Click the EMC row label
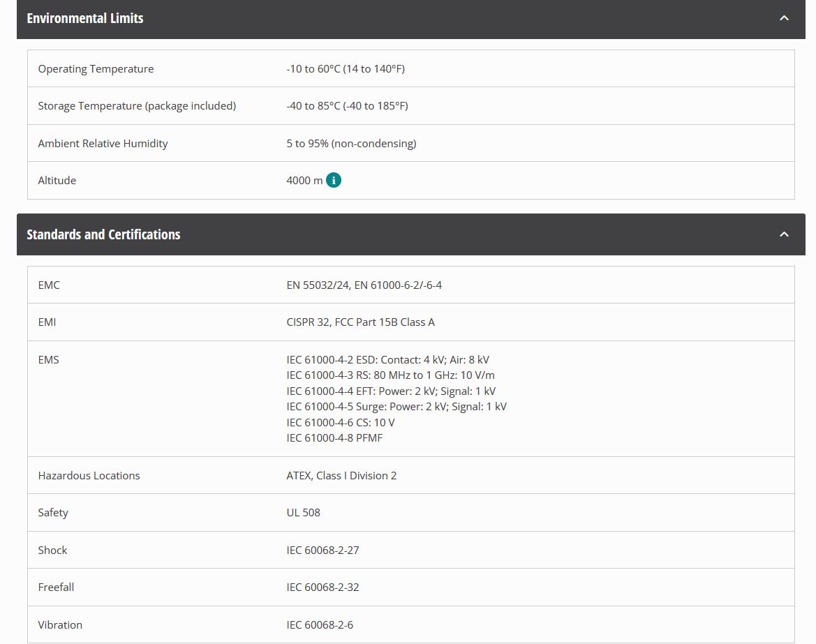816x644 pixels. coord(49,285)
